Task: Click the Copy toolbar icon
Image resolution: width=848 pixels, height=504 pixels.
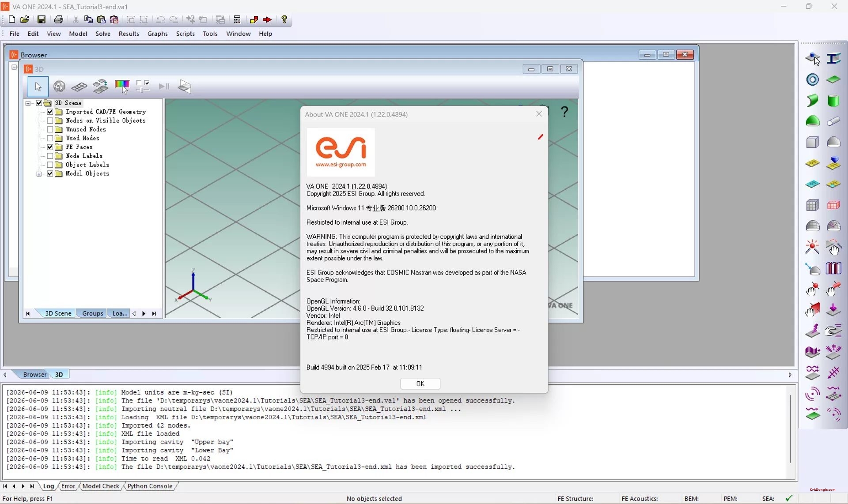Action: click(x=88, y=19)
